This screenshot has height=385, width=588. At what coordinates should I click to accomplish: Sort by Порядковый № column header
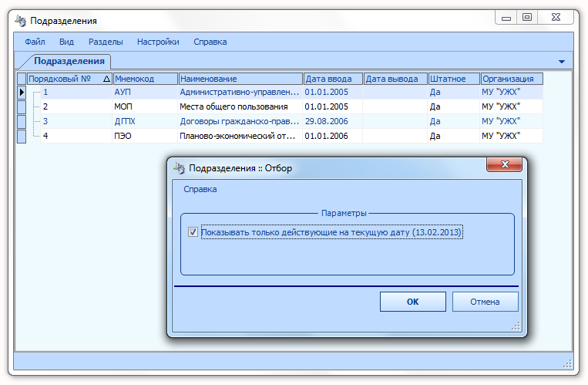[x=69, y=79]
